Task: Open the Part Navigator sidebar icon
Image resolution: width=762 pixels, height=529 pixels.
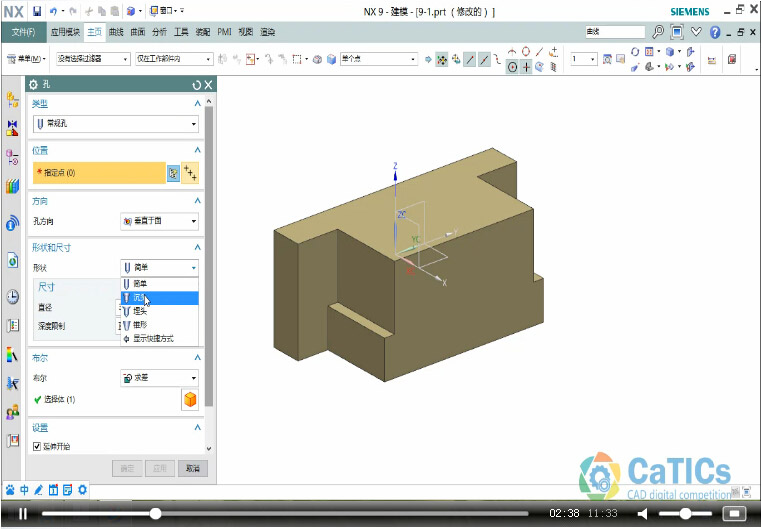Action: click(x=13, y=157)
